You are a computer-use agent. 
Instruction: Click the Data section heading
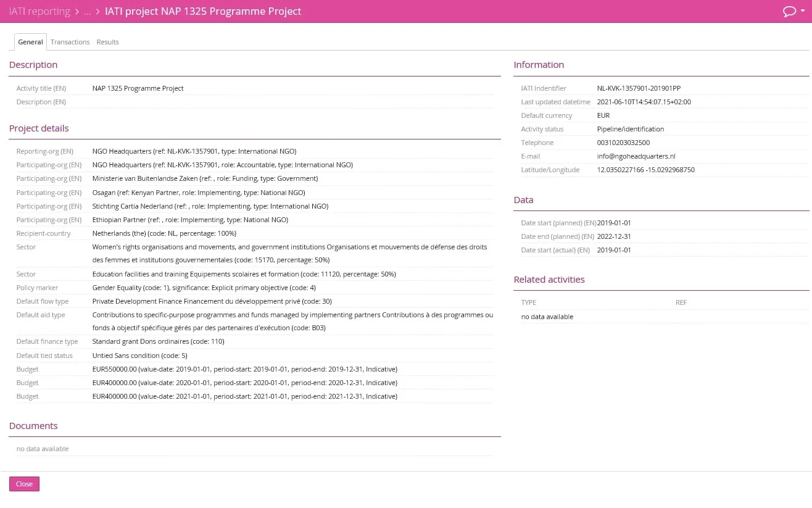(523, 200)
